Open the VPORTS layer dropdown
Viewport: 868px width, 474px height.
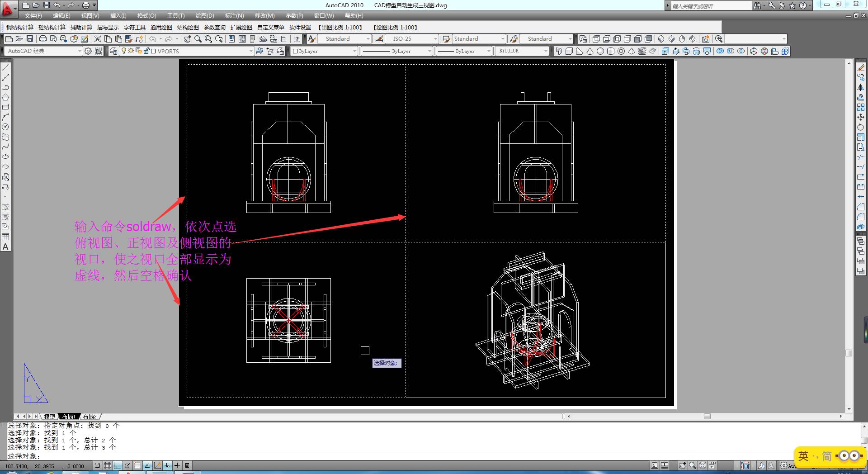251,51
